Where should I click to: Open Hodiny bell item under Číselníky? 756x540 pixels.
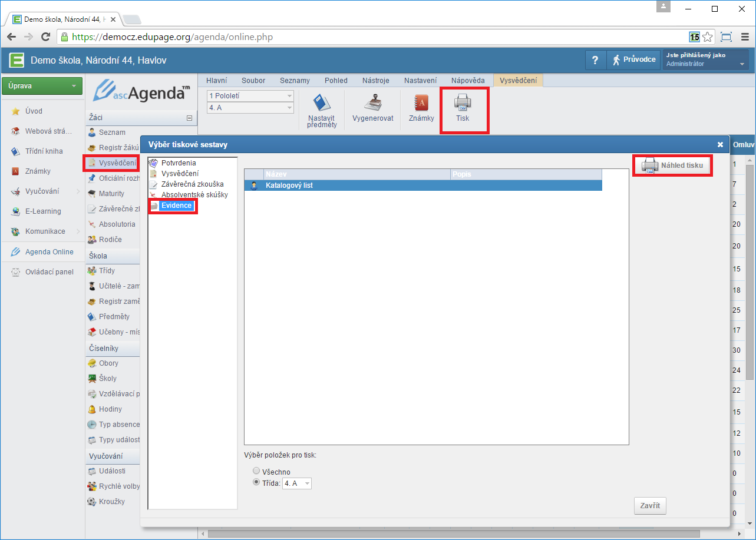[x=110, y=409]
